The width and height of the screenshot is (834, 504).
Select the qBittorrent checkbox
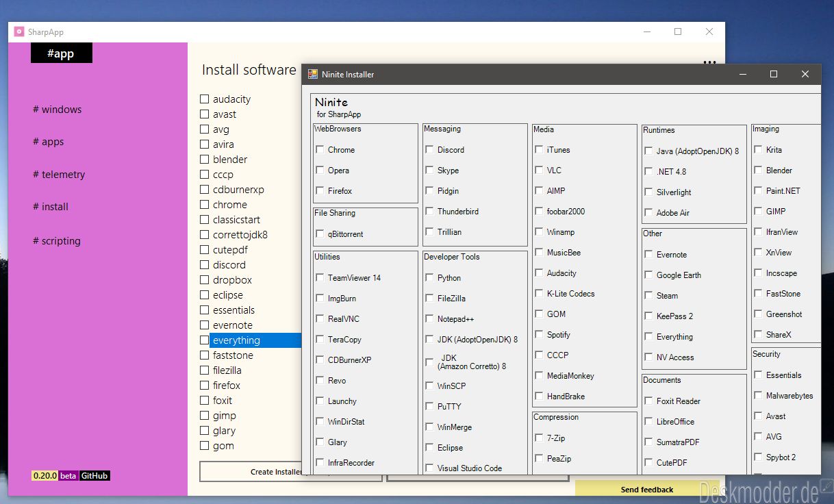(x=320, y=234)
